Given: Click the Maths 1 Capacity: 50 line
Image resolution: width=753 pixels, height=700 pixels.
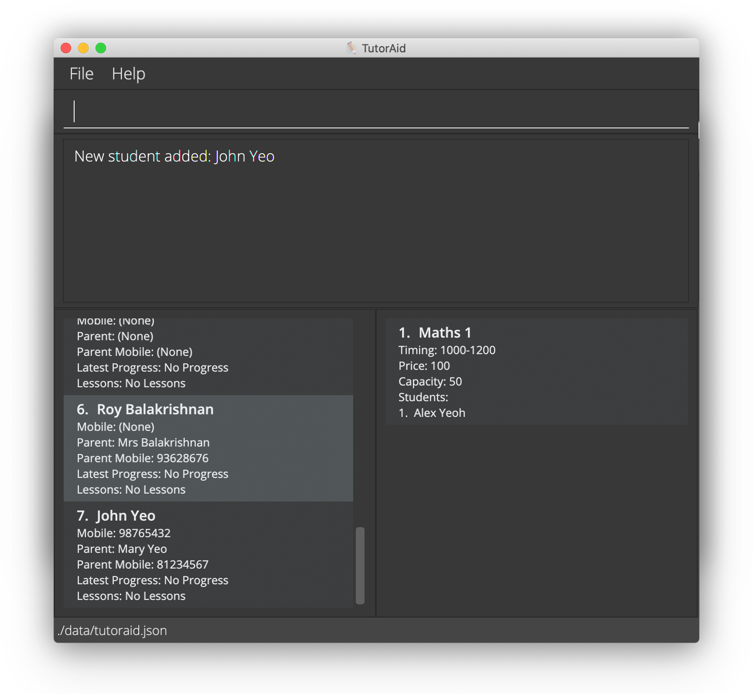Looking at the screenshot, I should 430,382.
